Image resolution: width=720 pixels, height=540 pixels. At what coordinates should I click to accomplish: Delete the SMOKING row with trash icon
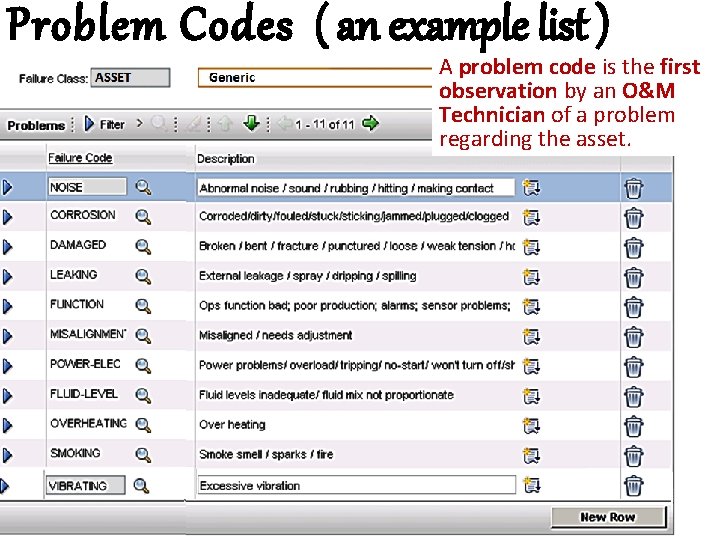[x=634, y=456]
